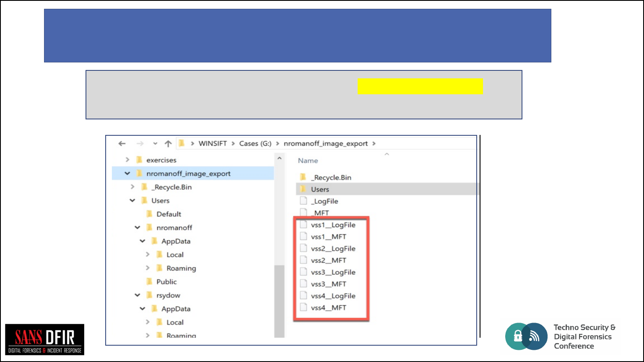This screenshot has height=362, width=644.
Task: Open chevron after nromanoff_image_export breadcrumb
Action: (374, 143)
